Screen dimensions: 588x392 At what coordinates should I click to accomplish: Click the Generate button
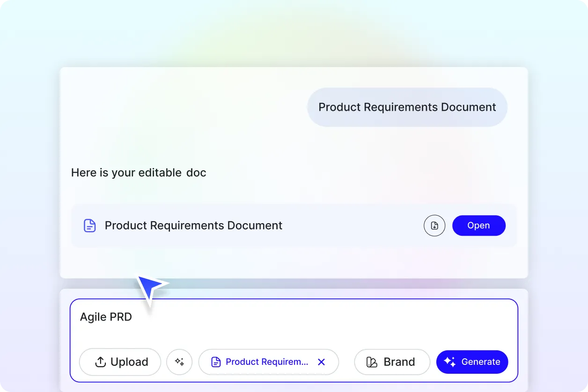pyautogui.click(x=472, y=362)
